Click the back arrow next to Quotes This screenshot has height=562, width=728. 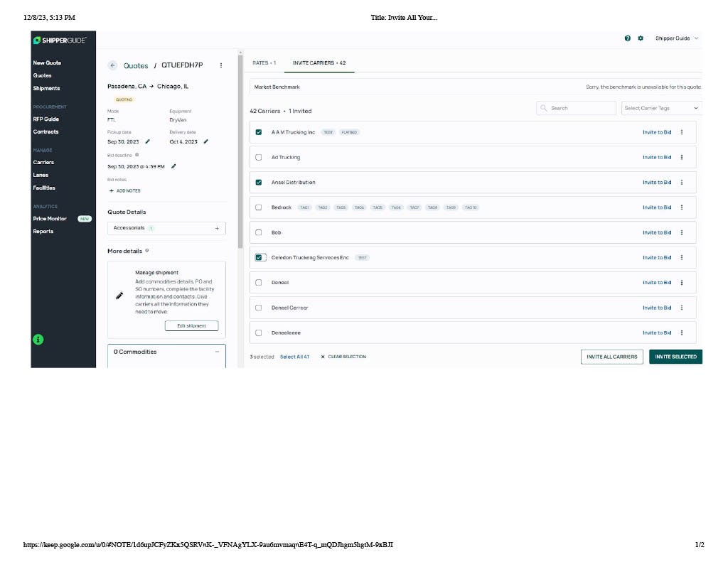pos(112,65)
